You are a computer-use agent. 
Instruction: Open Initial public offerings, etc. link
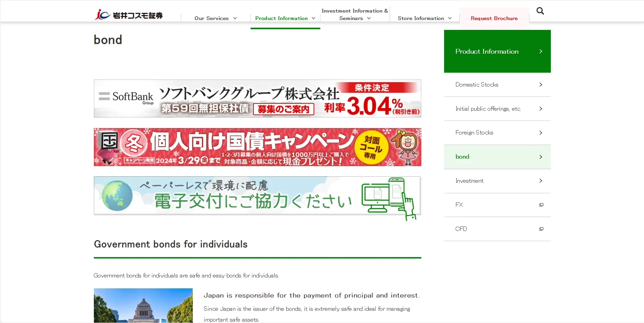[x=497, y=109]
